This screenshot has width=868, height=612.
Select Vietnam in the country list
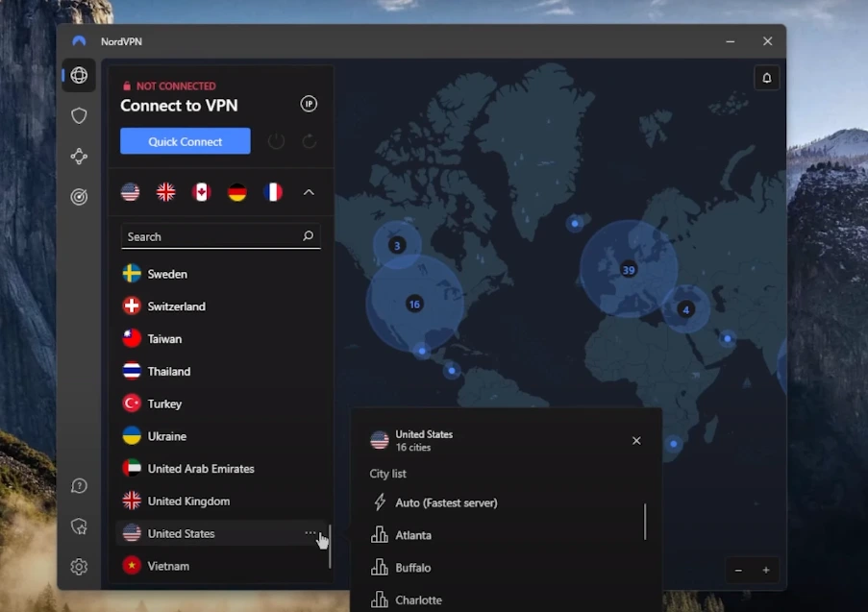220,566
